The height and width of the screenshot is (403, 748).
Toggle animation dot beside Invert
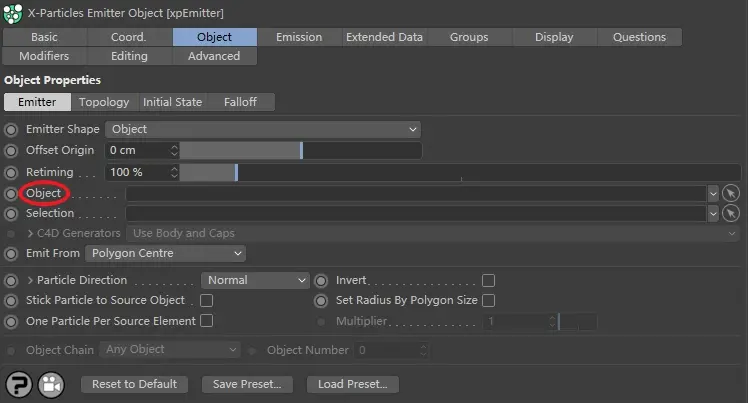(321, 281)
